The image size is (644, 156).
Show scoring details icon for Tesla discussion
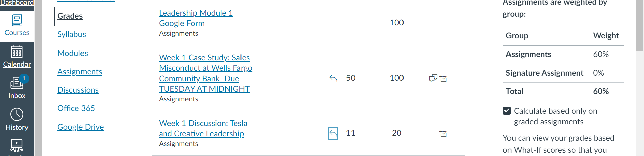pyautogui.click(x=443, y=134)
